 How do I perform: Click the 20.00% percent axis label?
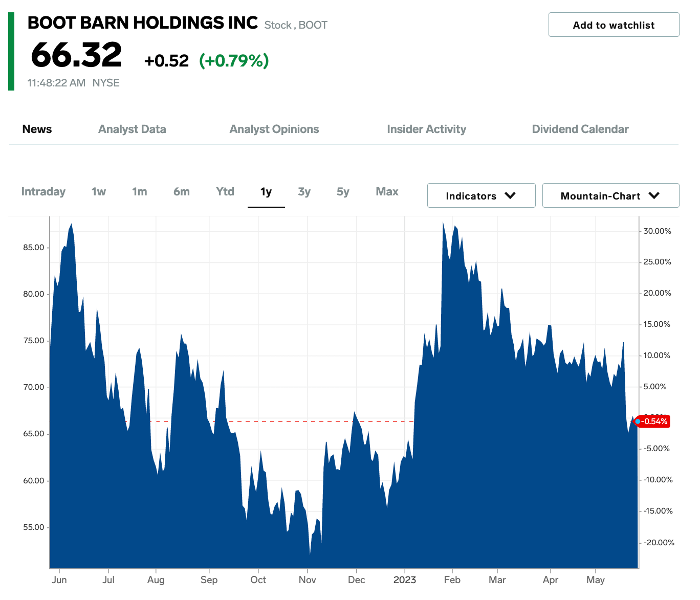click(658, 293)
